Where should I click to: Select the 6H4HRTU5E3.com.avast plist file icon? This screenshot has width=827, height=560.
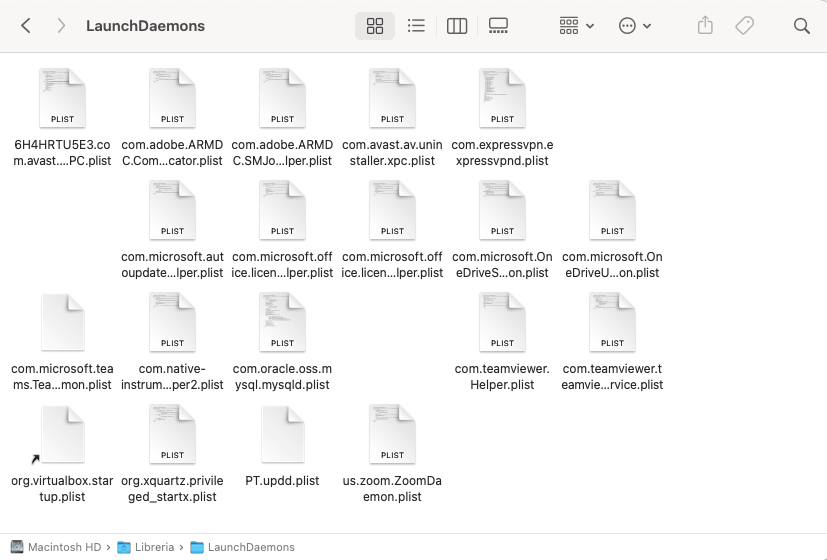[x=62, y=98]
